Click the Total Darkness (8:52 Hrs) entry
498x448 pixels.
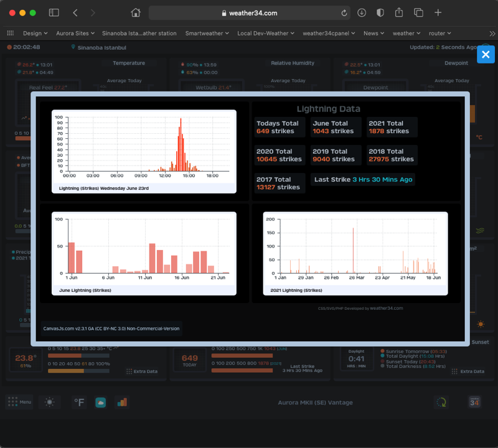[x=413, y=366]
